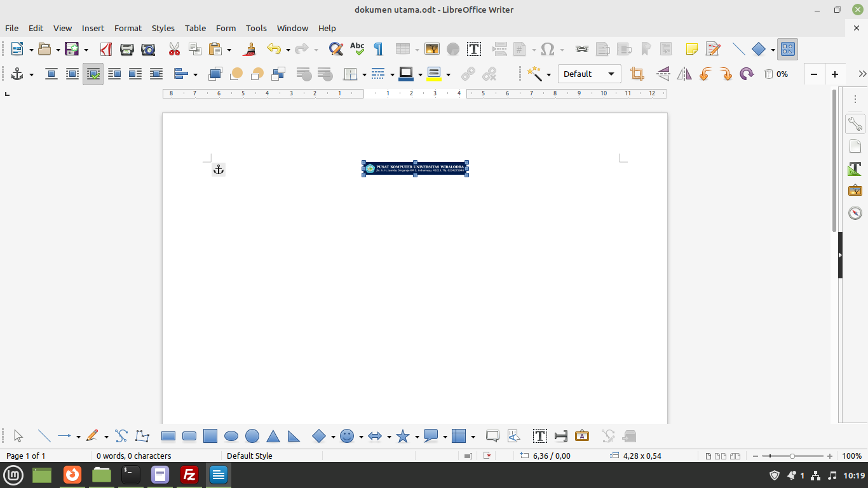Viewport: 868px width, 488px height.
Task: Bring the image to front
Action: (215, 74)
